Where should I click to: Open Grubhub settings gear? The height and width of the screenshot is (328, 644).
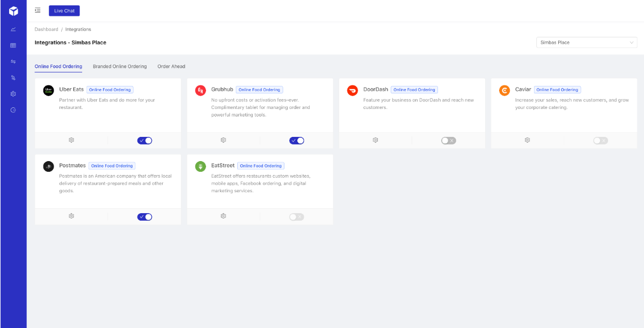[x=223, y=140]
